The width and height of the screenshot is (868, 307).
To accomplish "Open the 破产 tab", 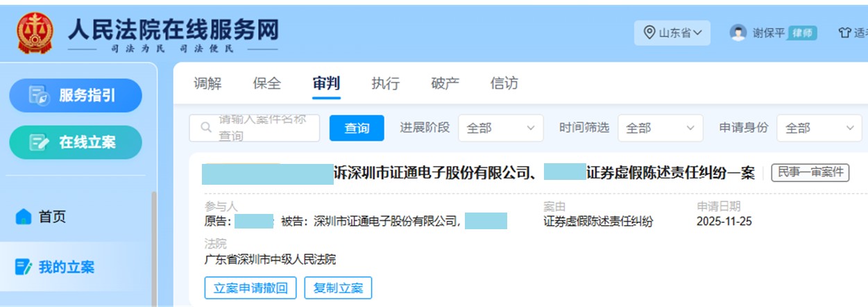I will pyautogui.click(x=445, y=83).
